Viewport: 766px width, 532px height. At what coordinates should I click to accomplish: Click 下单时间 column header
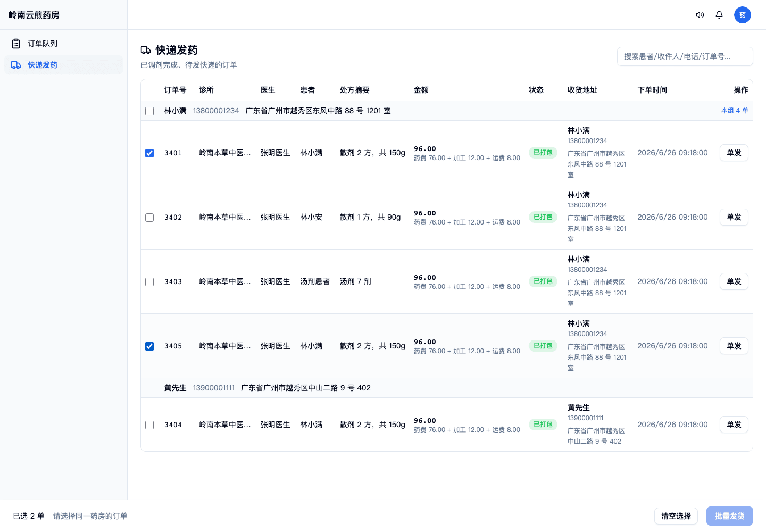[x=652, y=90]
